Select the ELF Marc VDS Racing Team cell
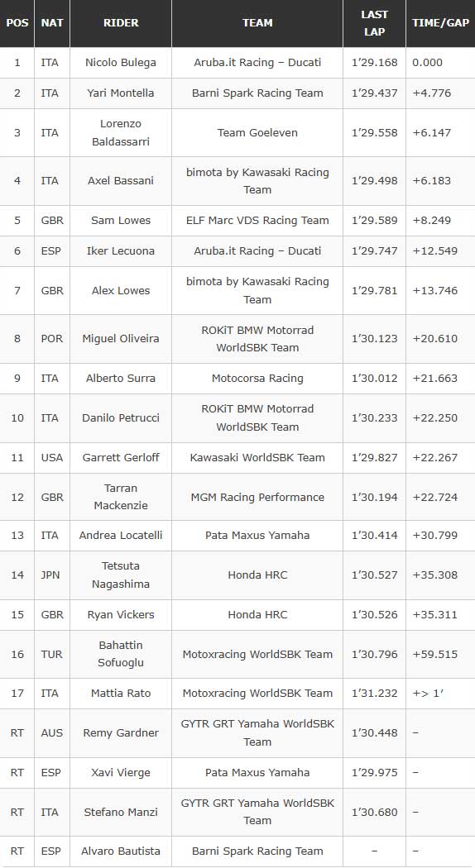The width and height of the screenshot is (475, 868). point(257,221)
